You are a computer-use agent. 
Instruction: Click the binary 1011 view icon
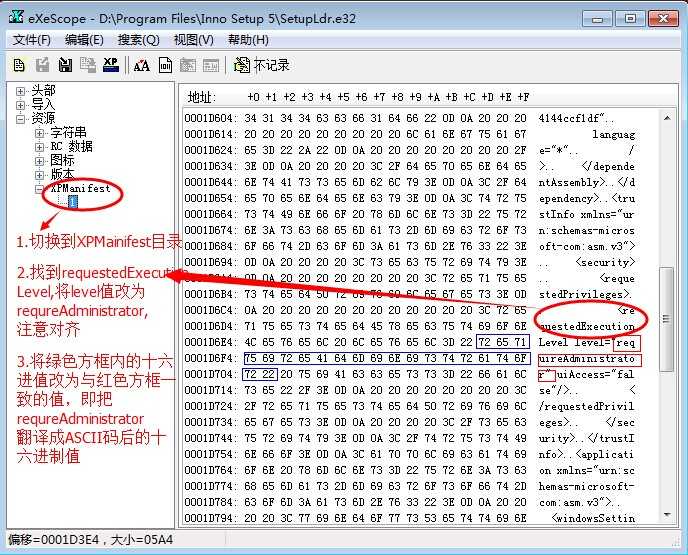pos(165,65)
